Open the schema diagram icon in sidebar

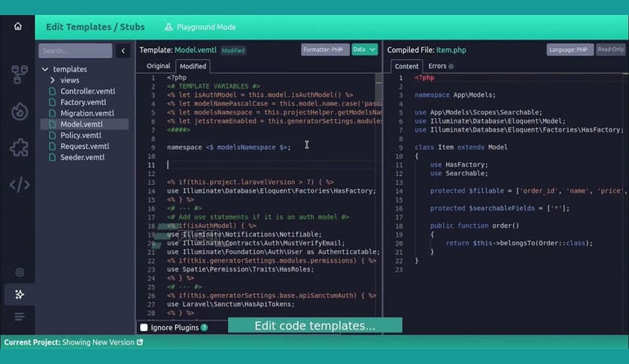tap(20, 74)
